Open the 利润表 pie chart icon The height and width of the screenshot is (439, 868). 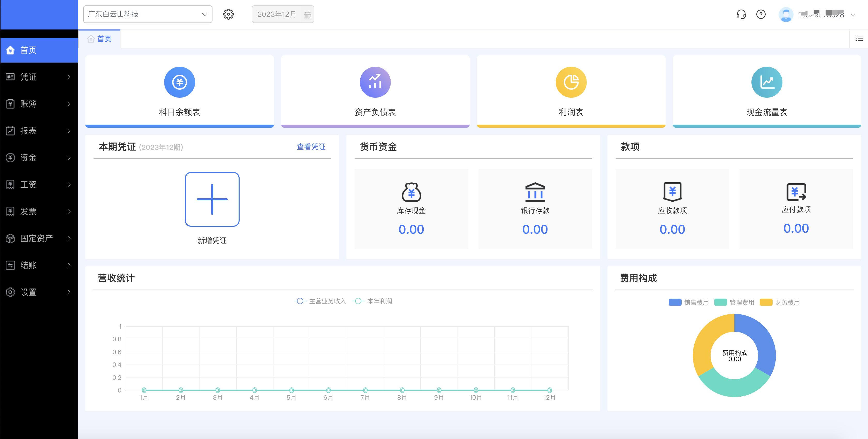[571, 82]
